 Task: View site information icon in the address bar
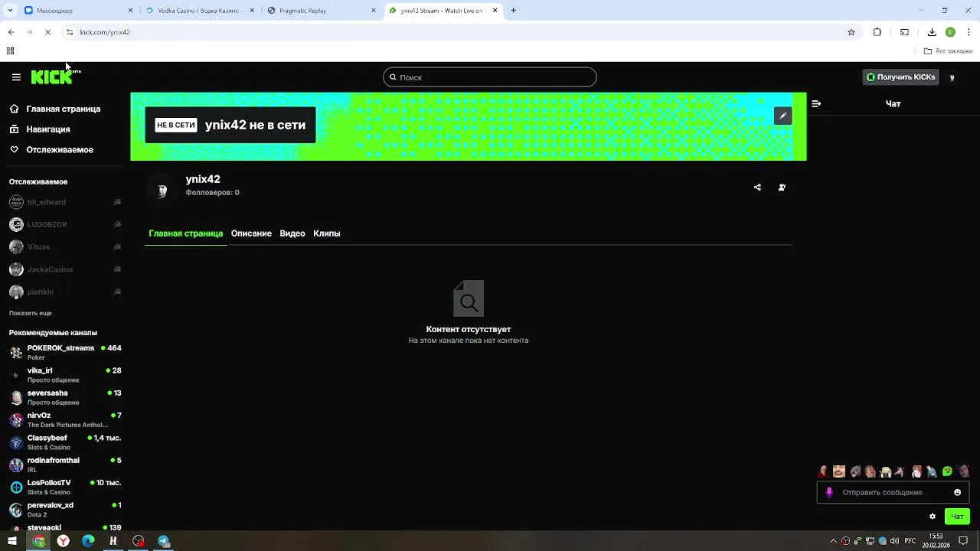tap(69, 32)
